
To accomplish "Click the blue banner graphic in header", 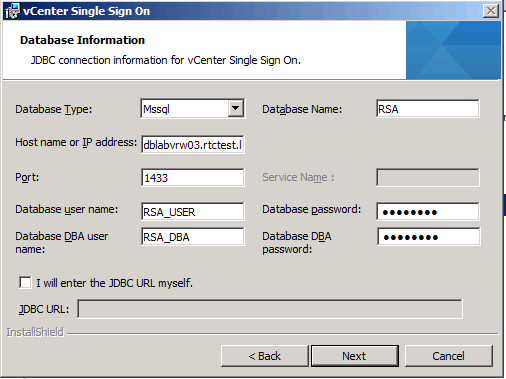I will [x=453, y=50].
